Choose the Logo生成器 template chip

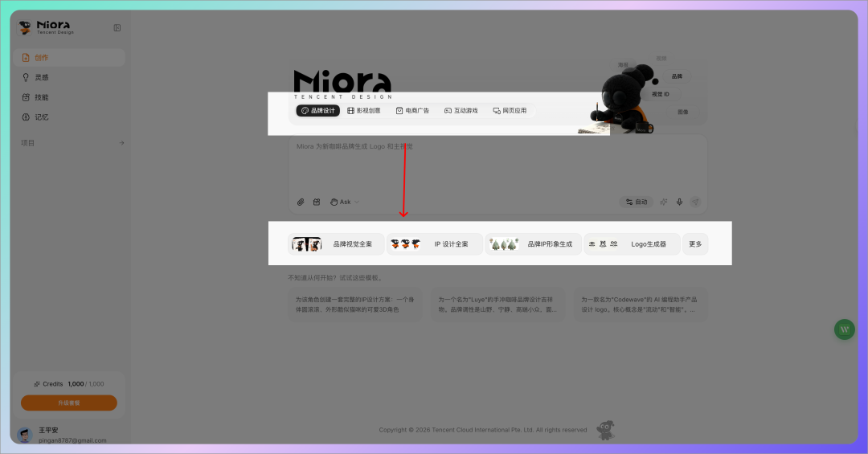pos(633,244)
